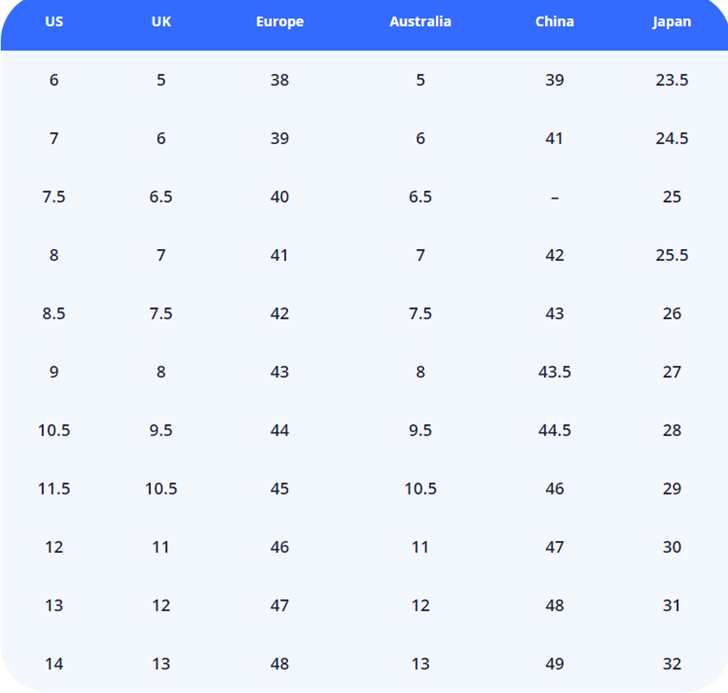Screen dimensions: 728x693
Task: Click Europe size 42 cell
Action: click(279, 314)
